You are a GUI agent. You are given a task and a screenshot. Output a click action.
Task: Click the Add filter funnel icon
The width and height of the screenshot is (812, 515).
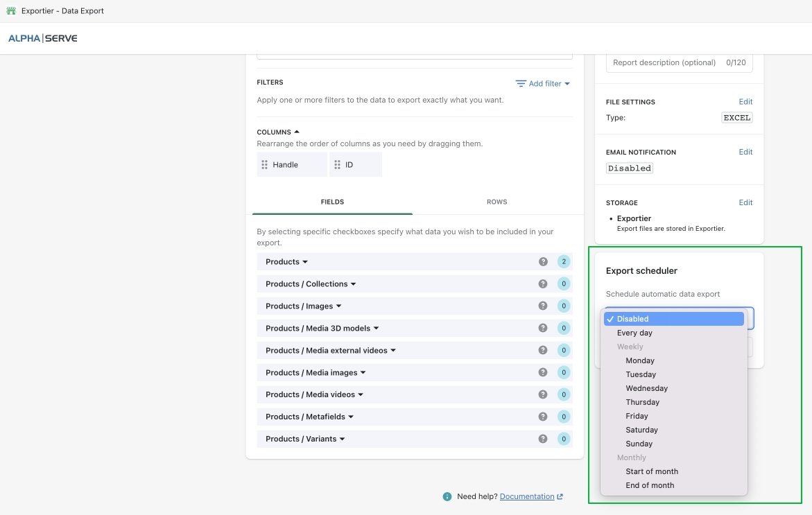coord(521,83)
